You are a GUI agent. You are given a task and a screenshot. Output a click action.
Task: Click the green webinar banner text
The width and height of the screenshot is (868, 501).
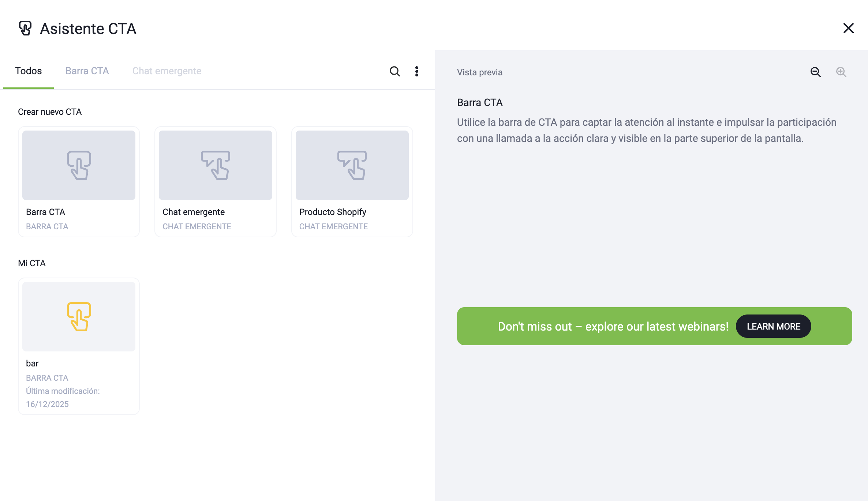coord(613,326)
